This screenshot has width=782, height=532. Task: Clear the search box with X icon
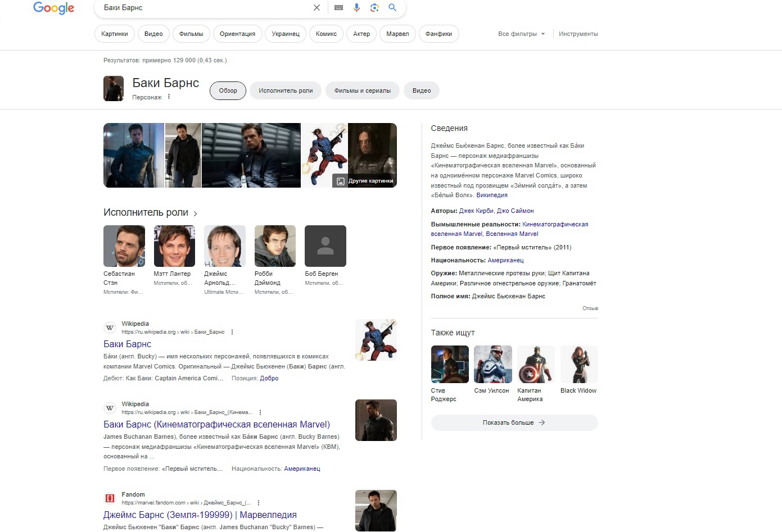(317, 8)
